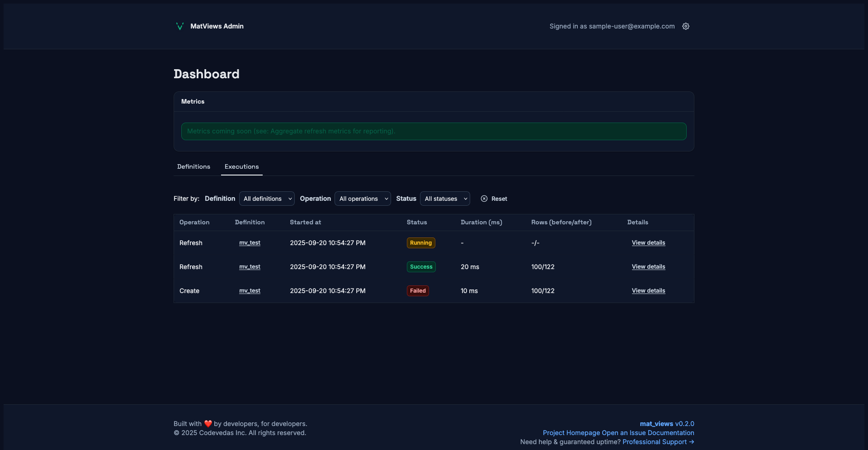The width and height of the screenshot is (868, 450).
Task: Click the Reset filter circle-x icon
Action: click(x=484, y=199)
